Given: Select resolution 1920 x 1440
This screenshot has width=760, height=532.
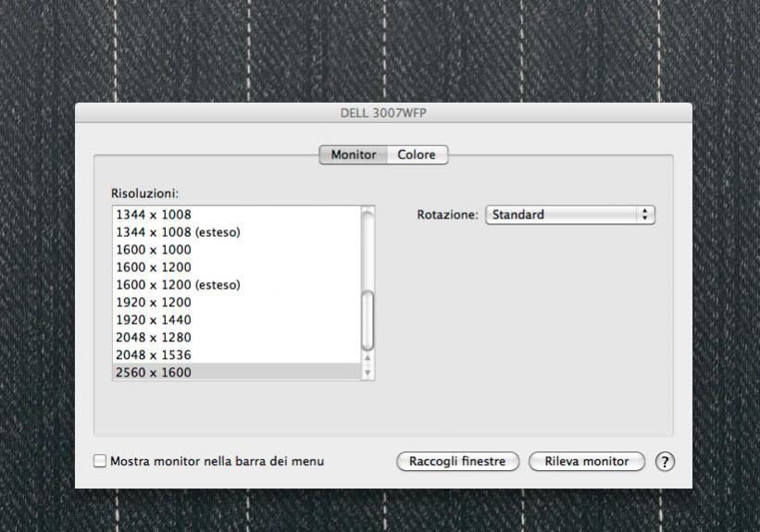Looking at the screenshot, I should pos(237,320).
